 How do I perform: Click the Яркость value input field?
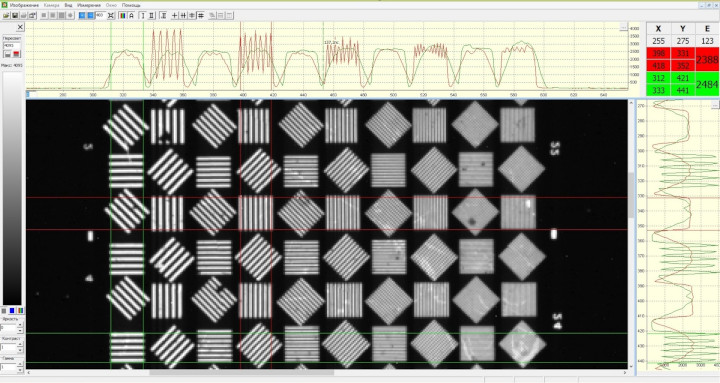[x=8, y=328]
